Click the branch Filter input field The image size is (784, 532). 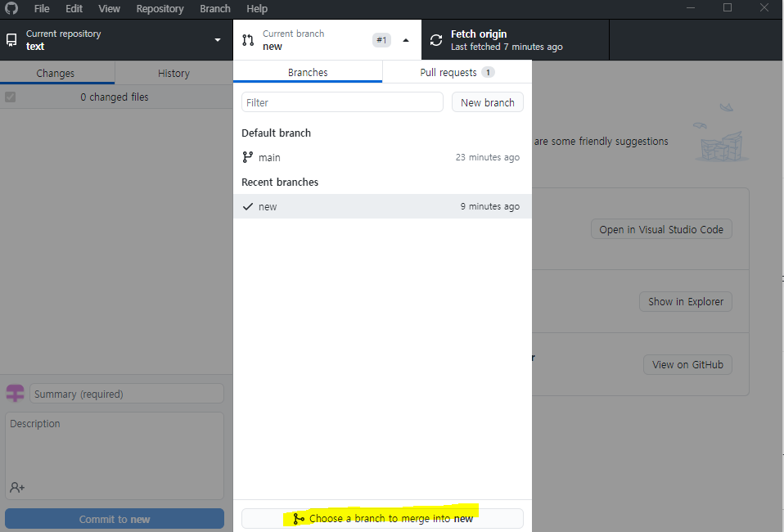pos(343,102)
